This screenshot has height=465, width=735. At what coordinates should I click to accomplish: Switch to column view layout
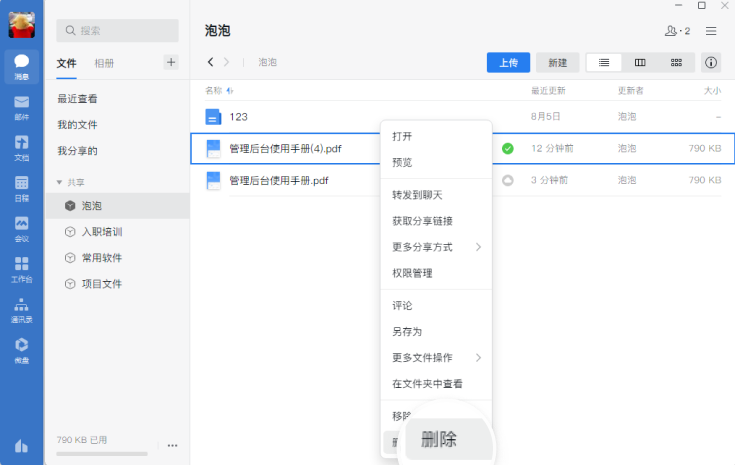(x=640, y=62)
